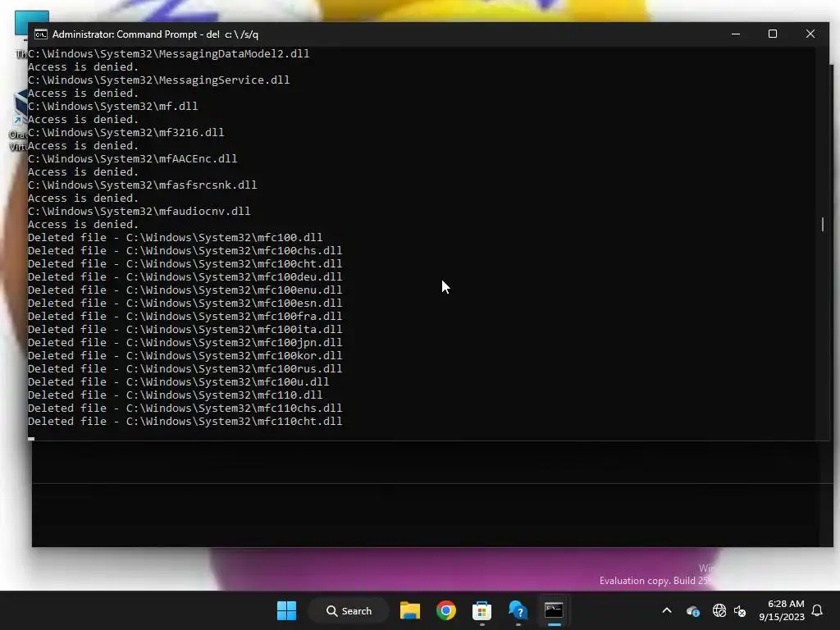The width and height of the screenshot is (840, 630).
Task: Click the line ending 'mfc110chs.dll'
Action: (x=185, y=409)
